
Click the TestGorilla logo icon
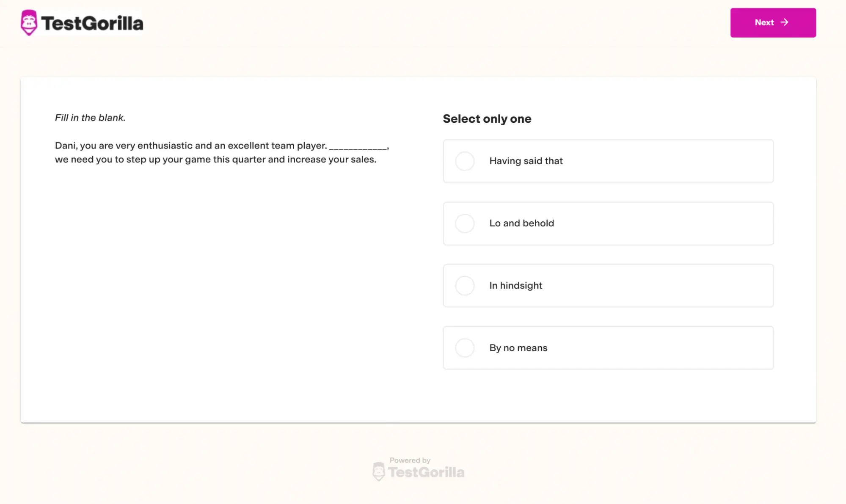click(29, 22)
